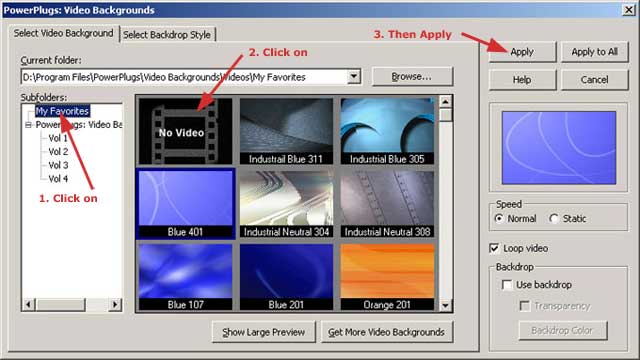Click Get More Video Backgrounds
The image size is (640, 360).
pos(387,332)
